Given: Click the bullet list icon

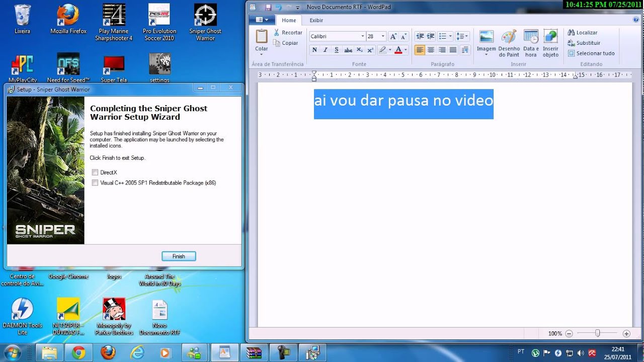Looking at the screenshot, I should (442, 36).
